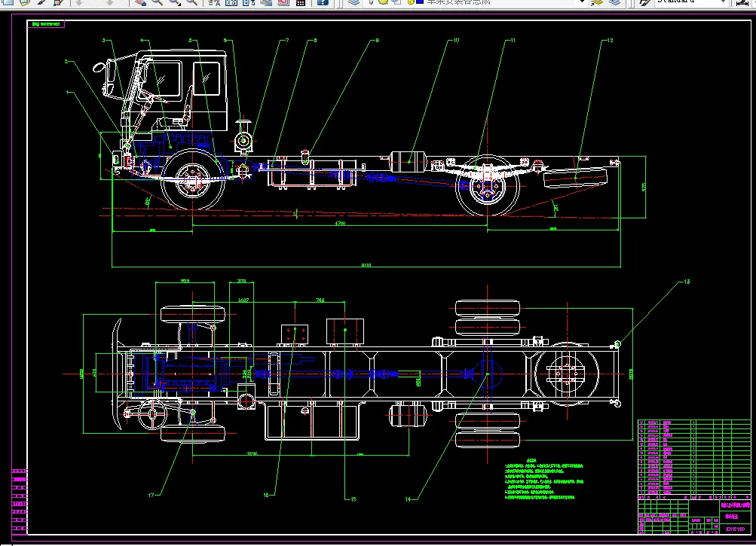The image size is (756, 546).
Task: Click the front wheel in side view
Action: pos(193,180)
